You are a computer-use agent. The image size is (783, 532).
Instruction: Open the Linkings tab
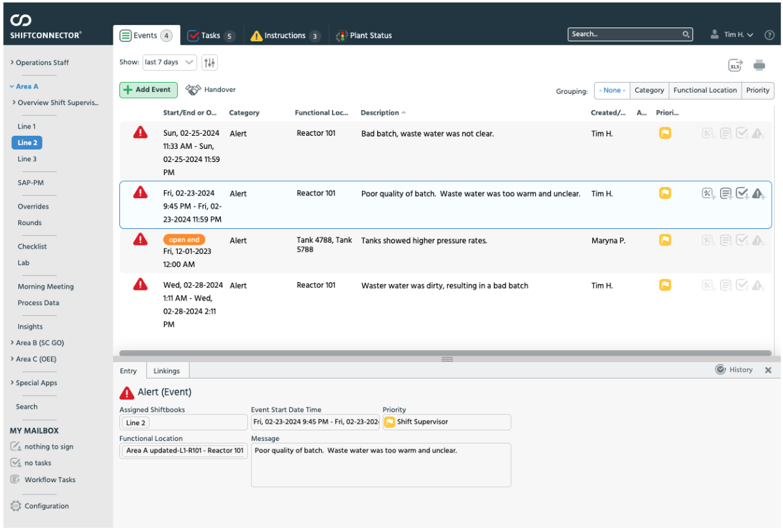point(167,371)
